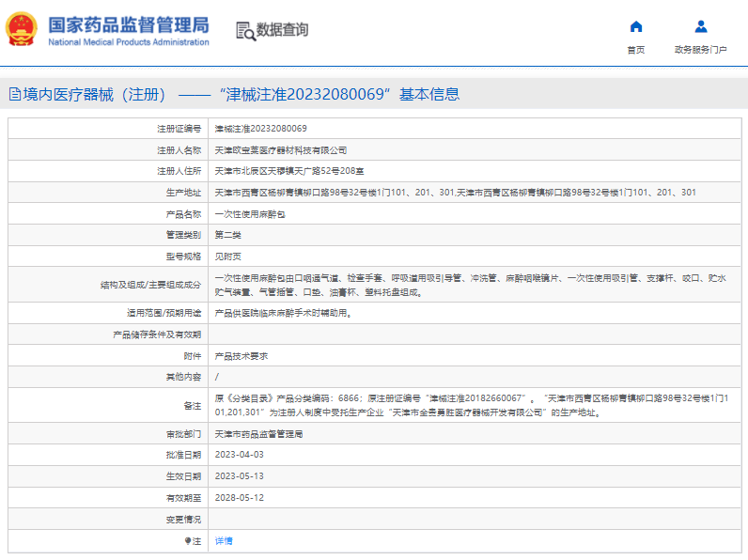The width and height of the screenshot is (748, 560).
Task: Select approval date 2023-04-03
Action: (239, 455)
